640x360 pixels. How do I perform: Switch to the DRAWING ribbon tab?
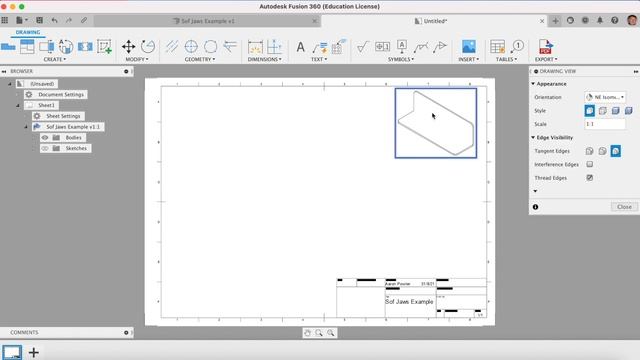point(28,32)
